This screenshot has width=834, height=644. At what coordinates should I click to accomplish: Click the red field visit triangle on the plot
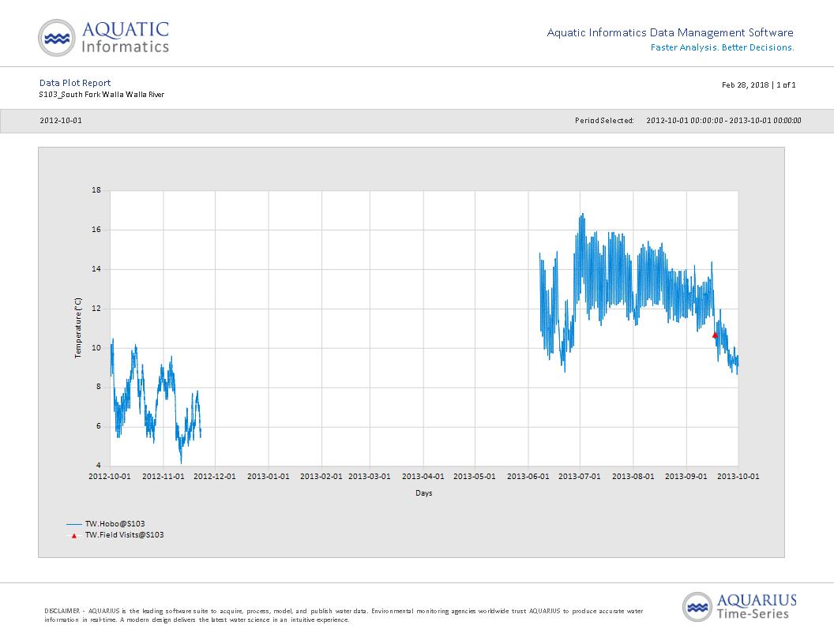tap(715, 335)
